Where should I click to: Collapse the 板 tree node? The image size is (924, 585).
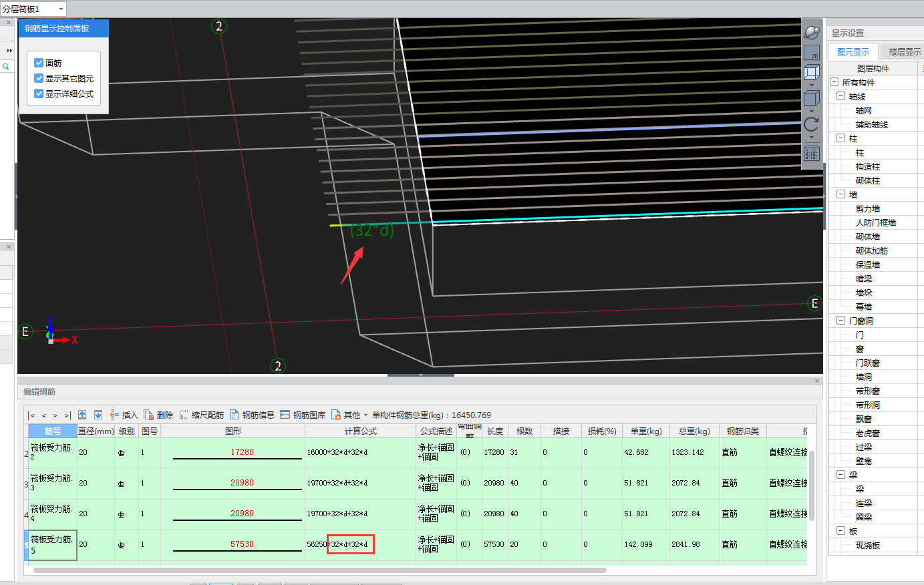pos(840,531)
